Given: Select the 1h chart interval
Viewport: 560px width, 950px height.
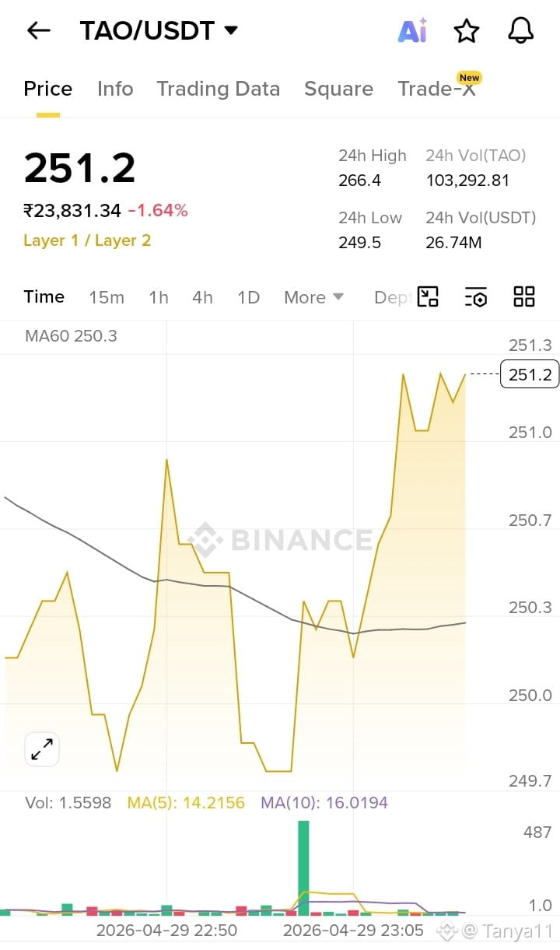Looking at the screenshot, I should pos(159,297).
